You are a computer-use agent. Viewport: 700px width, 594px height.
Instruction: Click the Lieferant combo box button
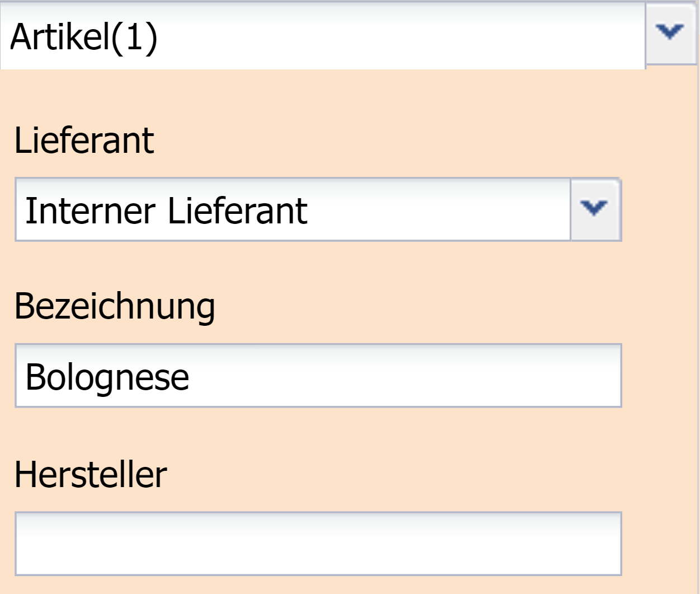pos(595,209)
